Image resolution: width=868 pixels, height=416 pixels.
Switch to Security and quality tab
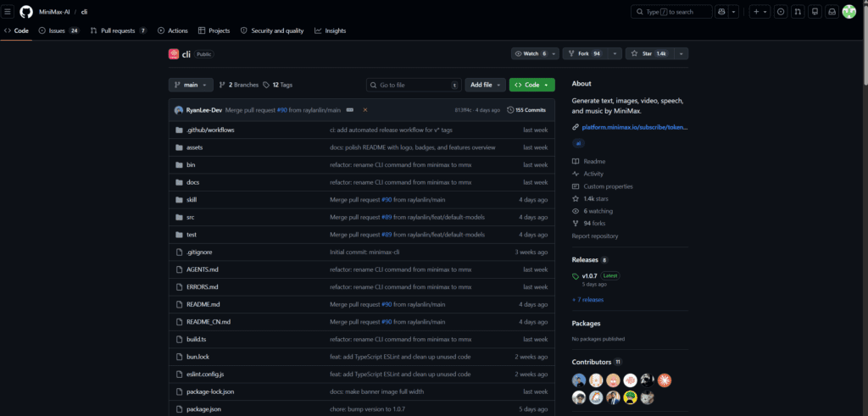(272, 31)
